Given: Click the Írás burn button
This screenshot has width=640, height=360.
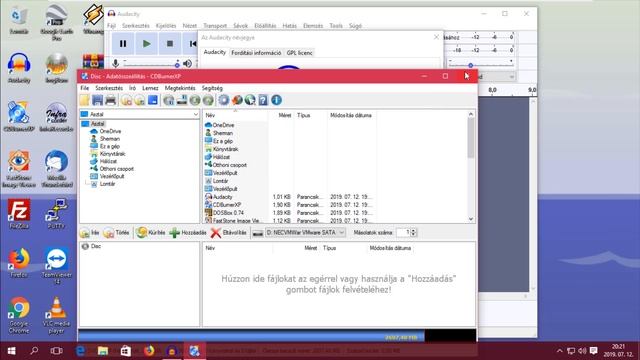Looking at the screenshot, I should tap(90, 233).
